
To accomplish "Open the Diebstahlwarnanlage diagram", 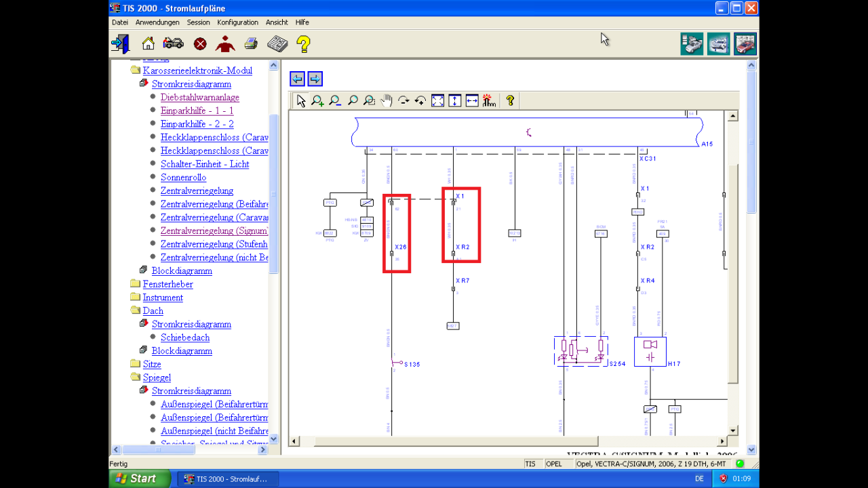I will (199, 97).
